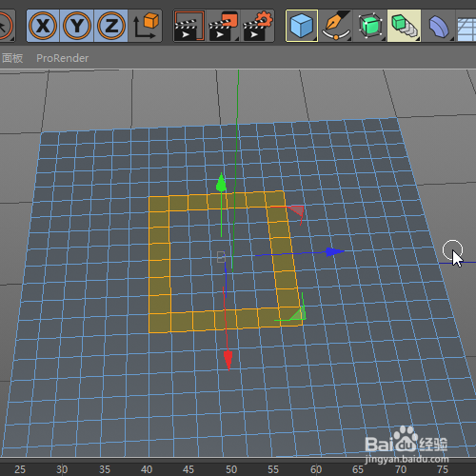Grab the red X-axis move arrow

228,360
